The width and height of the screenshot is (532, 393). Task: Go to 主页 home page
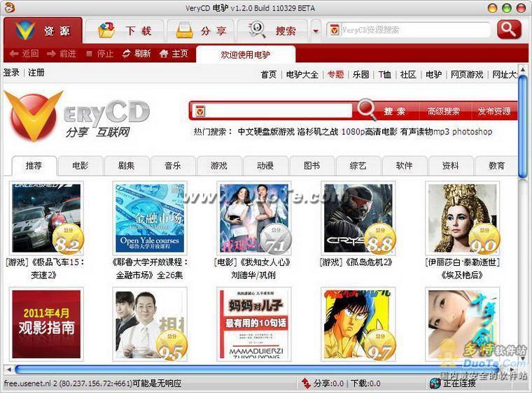click(174, 54)
